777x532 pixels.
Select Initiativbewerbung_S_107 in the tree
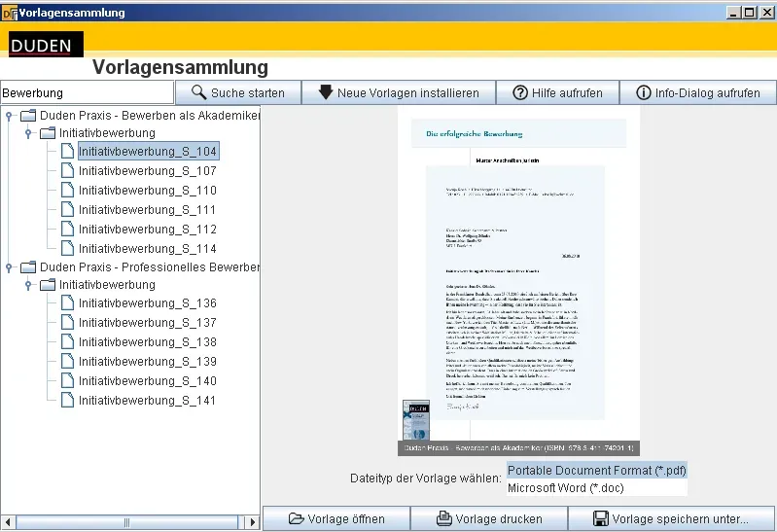(148, 170)
